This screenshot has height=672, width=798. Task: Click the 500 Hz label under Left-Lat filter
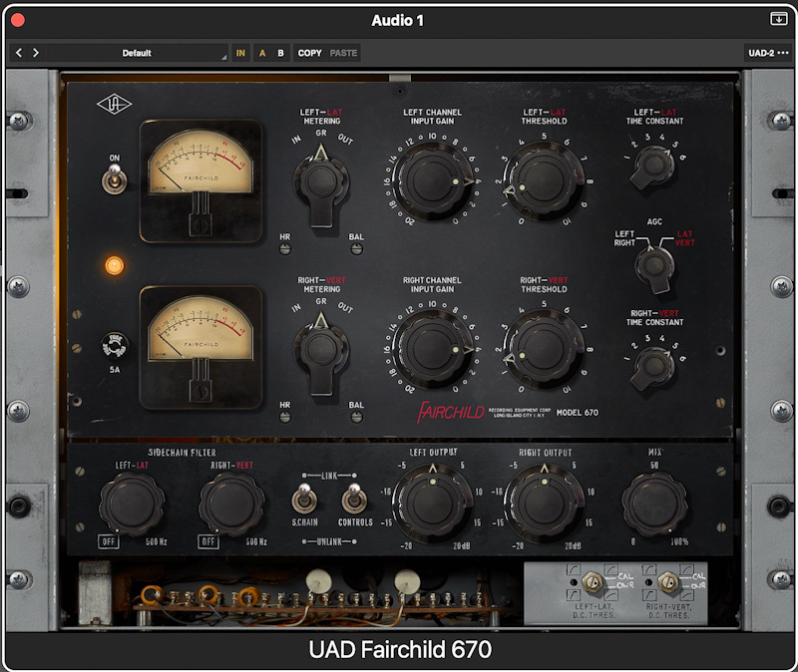point(157,541)
